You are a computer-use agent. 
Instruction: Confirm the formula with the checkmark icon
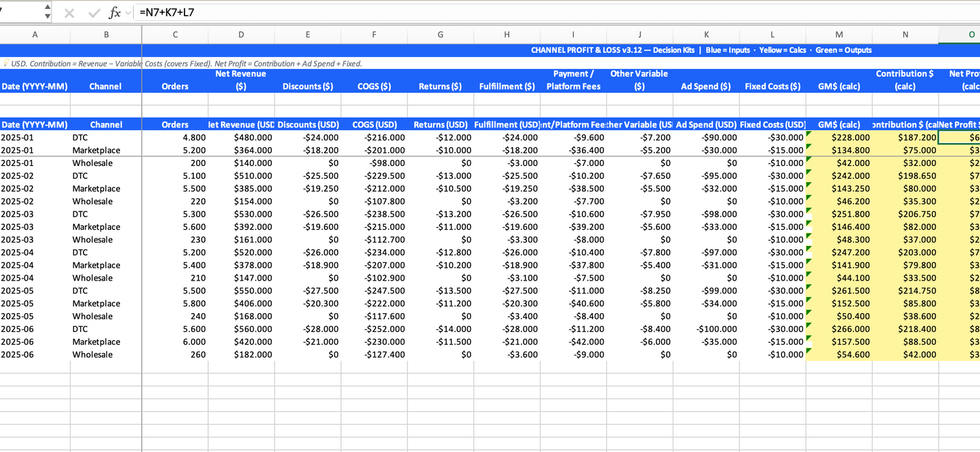coord(93,12)
